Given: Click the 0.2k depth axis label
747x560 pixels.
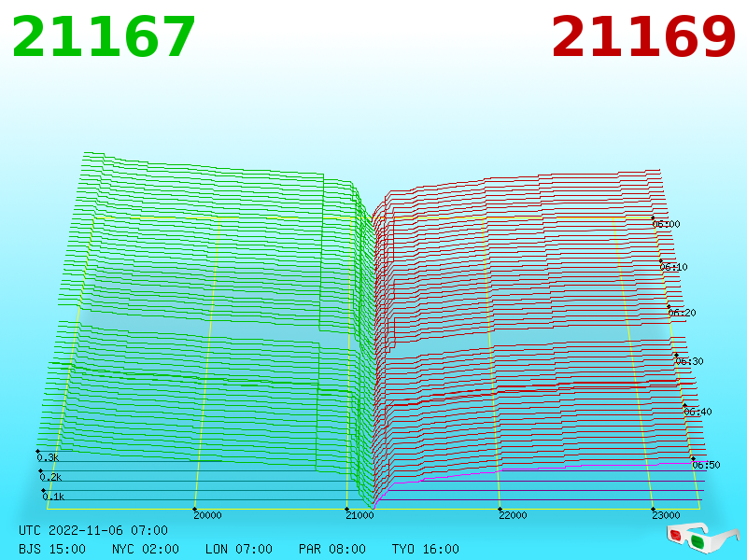Looking at the screenshot, I should click(x=50, y=477).
